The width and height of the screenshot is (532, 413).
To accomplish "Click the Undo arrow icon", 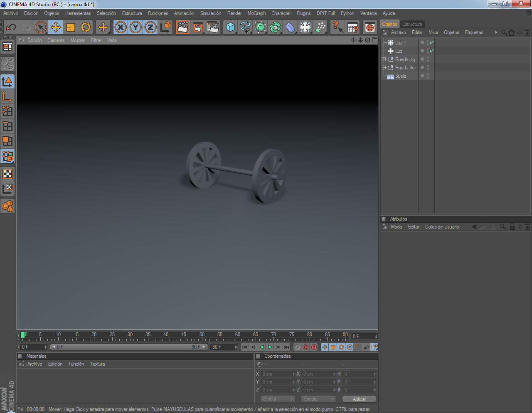I will [11, 27].
